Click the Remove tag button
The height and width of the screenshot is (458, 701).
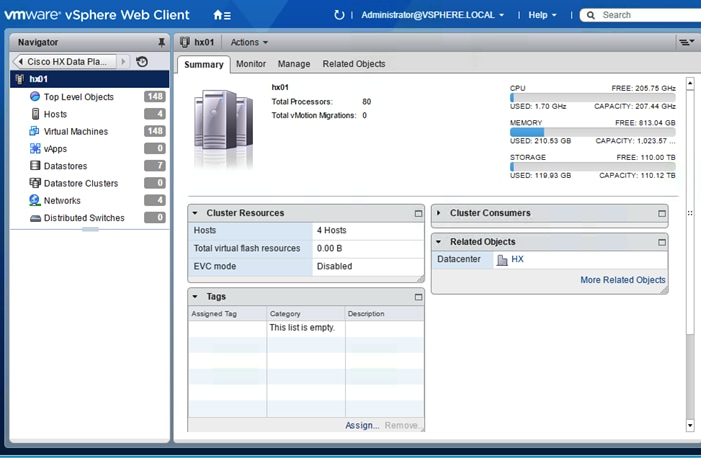click(401, 425)
